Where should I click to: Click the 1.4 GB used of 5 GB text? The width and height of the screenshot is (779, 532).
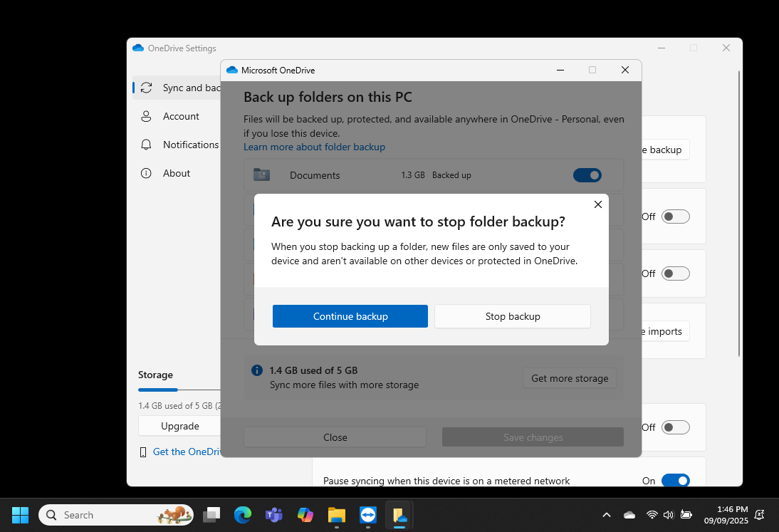click(x=313, y=370)
